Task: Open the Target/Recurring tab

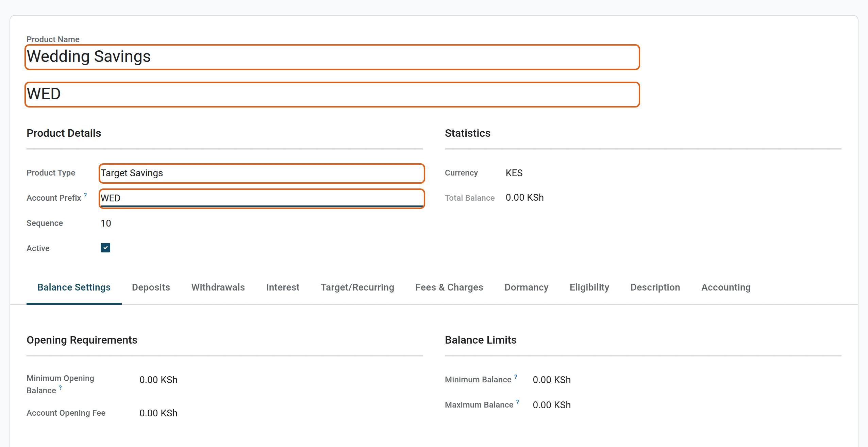Action: [357, 287]
